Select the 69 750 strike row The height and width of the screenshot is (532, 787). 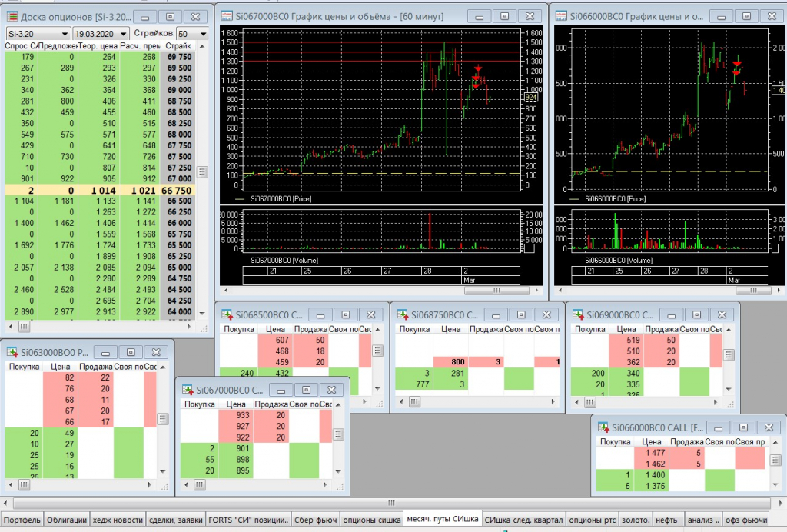(100, 57)
